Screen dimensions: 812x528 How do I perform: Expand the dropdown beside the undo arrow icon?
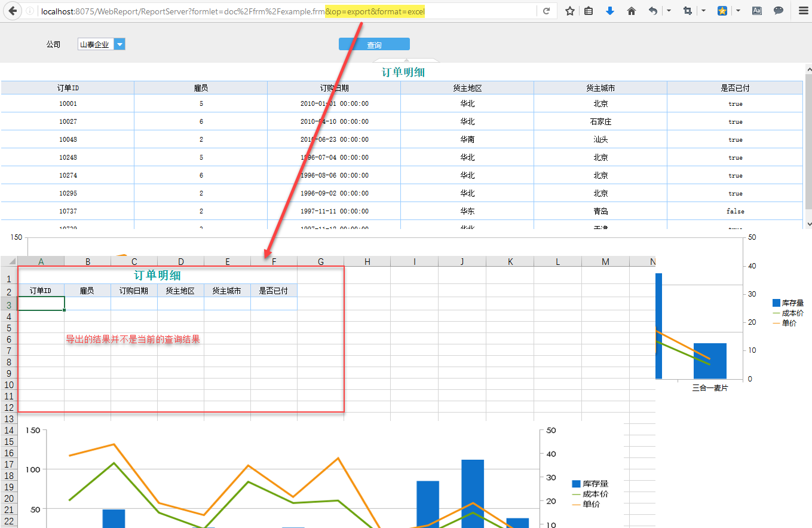(x=668, y=11)
